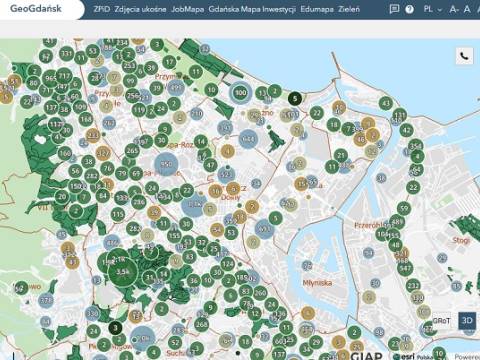The height and width of the screenshot is (360, 480).
Task: Open the green 268 cluster
Action: click(x=202, y=324)
